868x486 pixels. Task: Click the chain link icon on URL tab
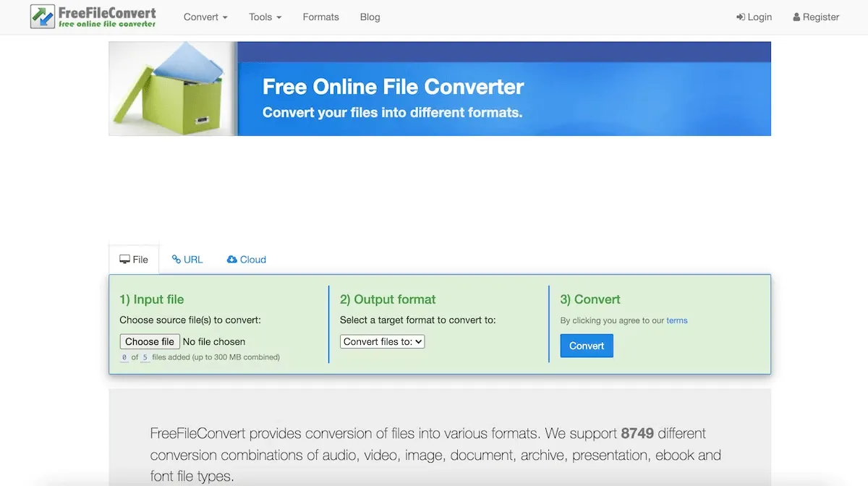(176, 260)
